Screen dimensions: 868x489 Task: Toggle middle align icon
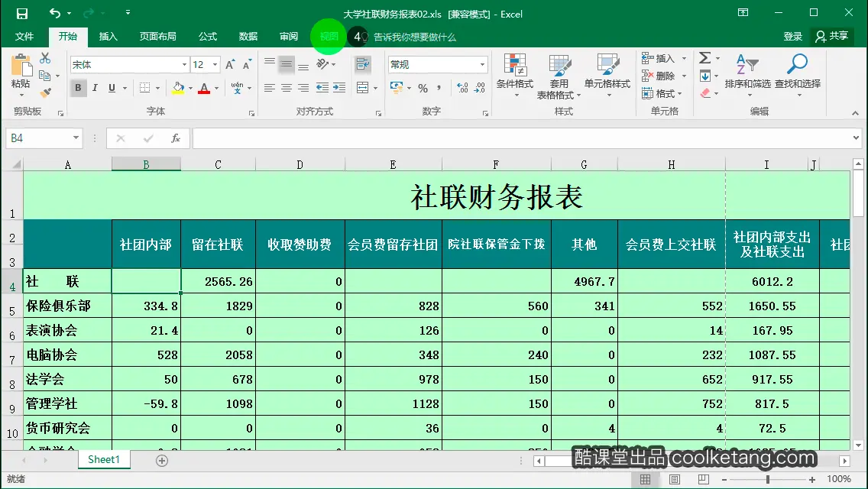click(x=287, y=64)
